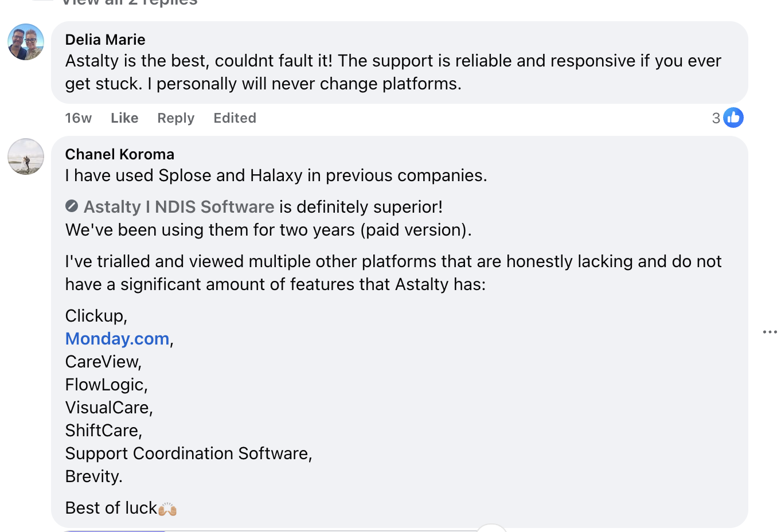Click the reaction count next to the like icon
This screenshot has height=532, width=781.
point(716,118)
